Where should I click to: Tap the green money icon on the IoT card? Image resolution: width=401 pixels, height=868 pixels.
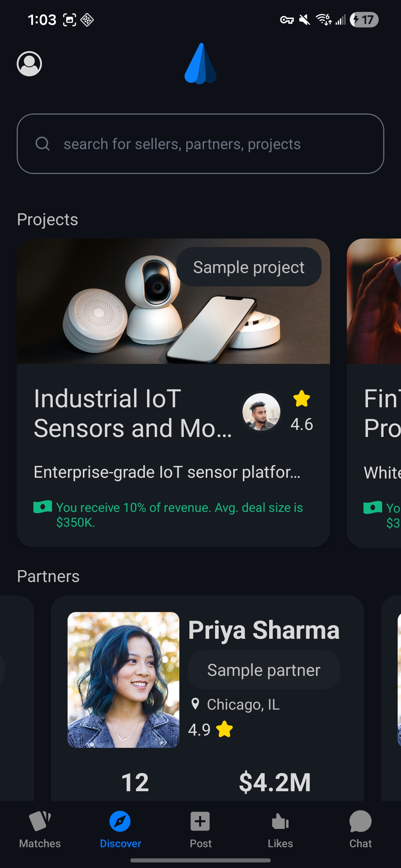(x=42, y=507)
